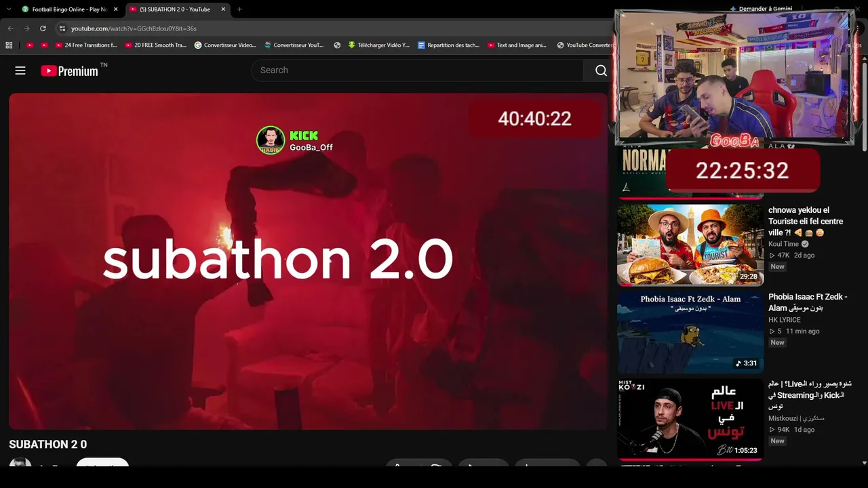Viewport: 868px width, 488px height.
Task: Open the apps grid in bookmarks bar
Action: (9, 45)
